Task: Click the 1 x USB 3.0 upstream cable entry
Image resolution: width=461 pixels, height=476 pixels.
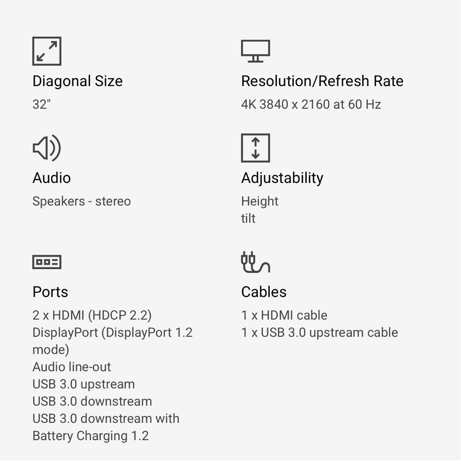Action: point(320,333)
